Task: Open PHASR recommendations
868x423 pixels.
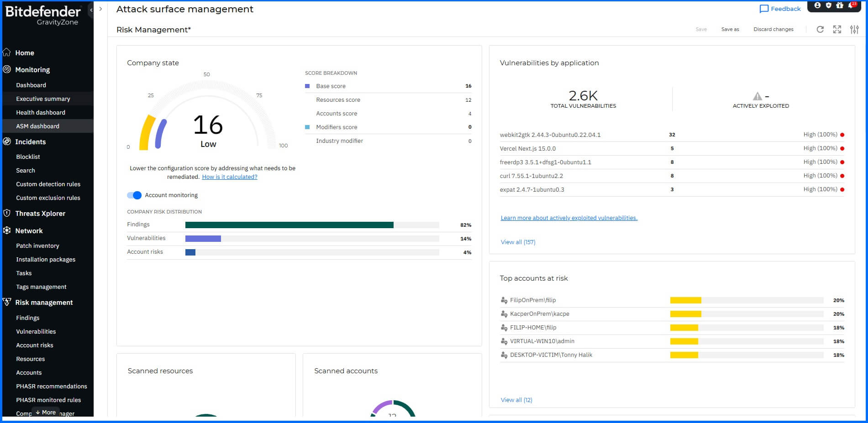Action: coord(52,386)
